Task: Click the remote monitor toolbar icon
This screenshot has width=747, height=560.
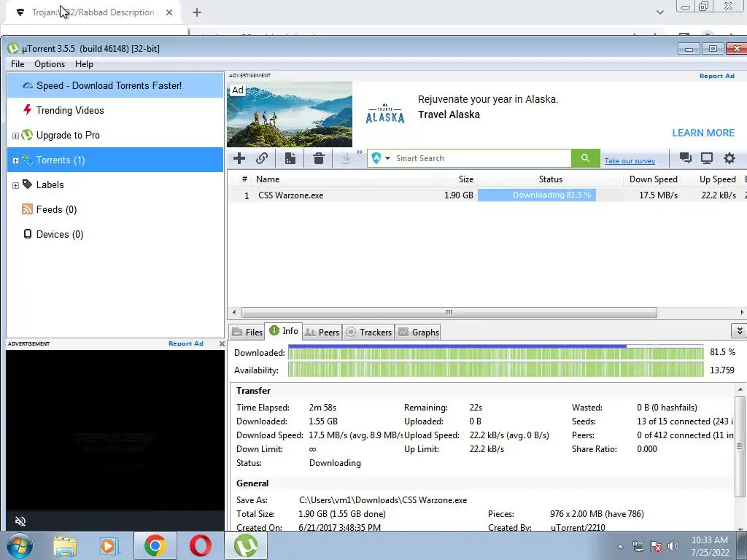Action: pos(706,158)
